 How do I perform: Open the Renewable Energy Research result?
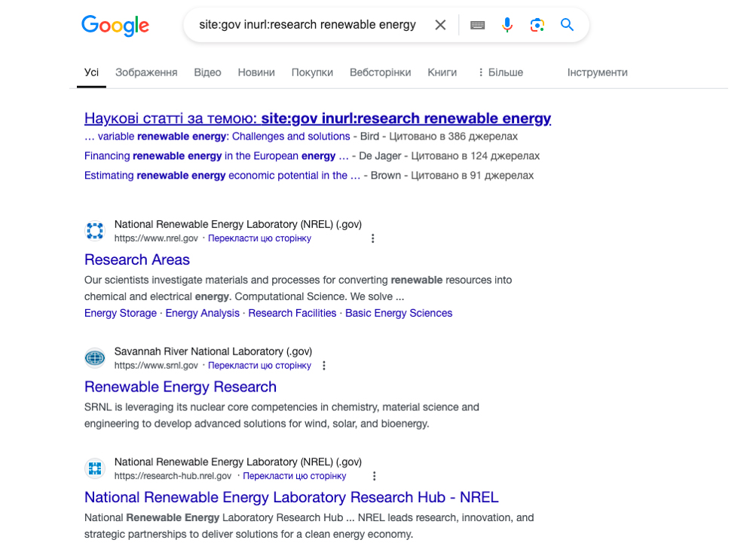coord(180,387)
